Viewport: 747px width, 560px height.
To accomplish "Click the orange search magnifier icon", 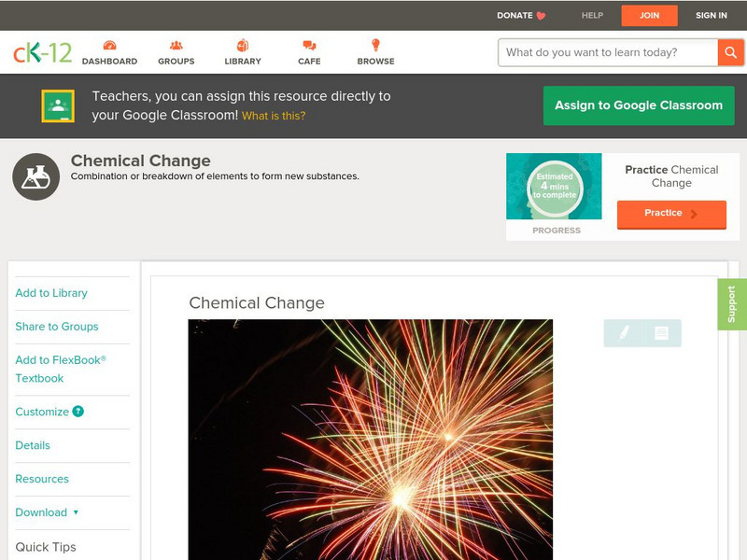I will [x=730, y=52].
